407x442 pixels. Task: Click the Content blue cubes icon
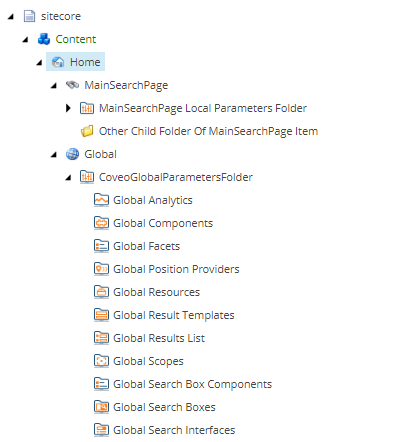[44, 39]
